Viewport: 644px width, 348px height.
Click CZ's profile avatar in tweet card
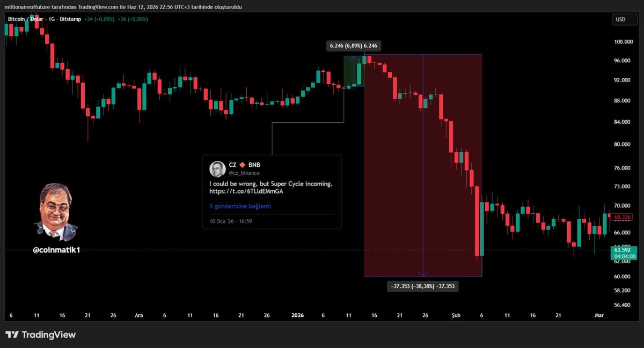tap(217, 169)
